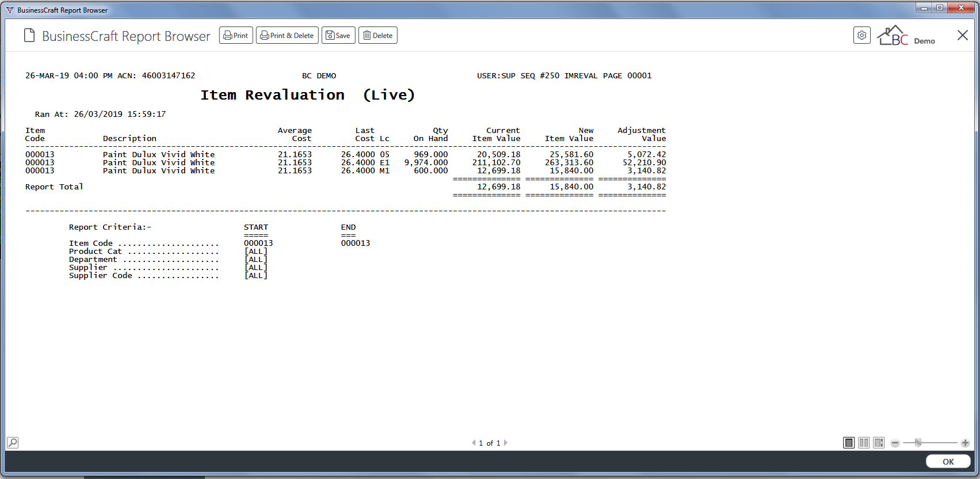Switch to single page view layout
The width and height of the screenshot is (980, 479).
pos(849,443)
